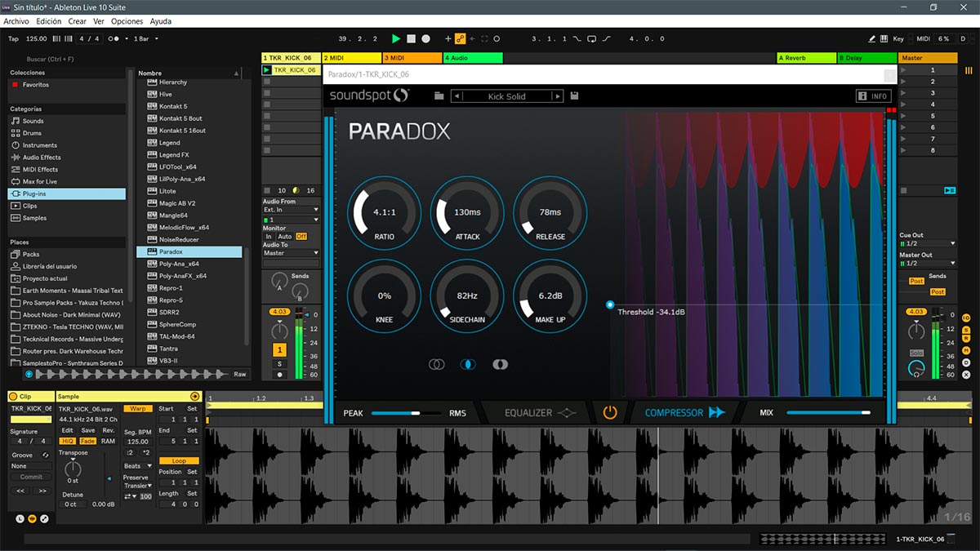Open the Ayuda menu

point(161,21)
